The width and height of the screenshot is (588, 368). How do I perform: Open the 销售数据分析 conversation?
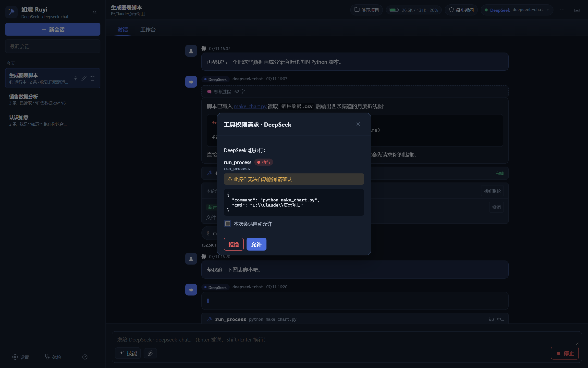(x=53, y=99)
